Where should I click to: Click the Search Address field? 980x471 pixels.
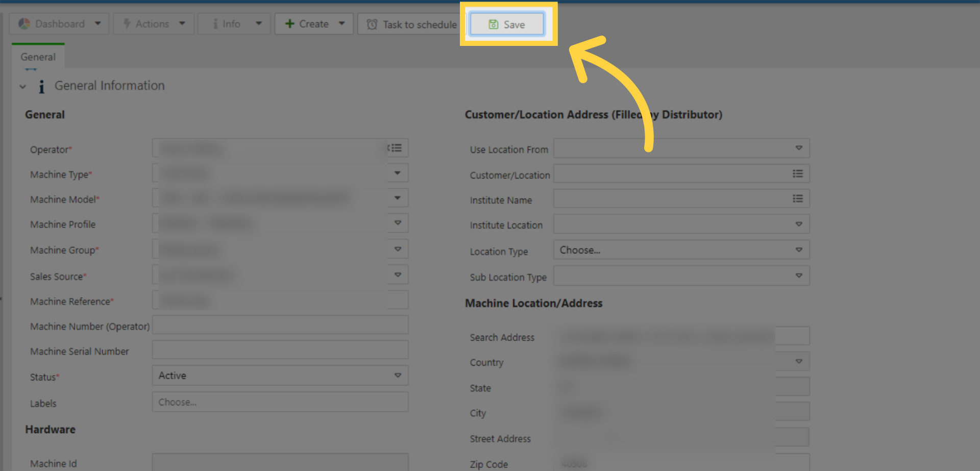pos(681,336)
